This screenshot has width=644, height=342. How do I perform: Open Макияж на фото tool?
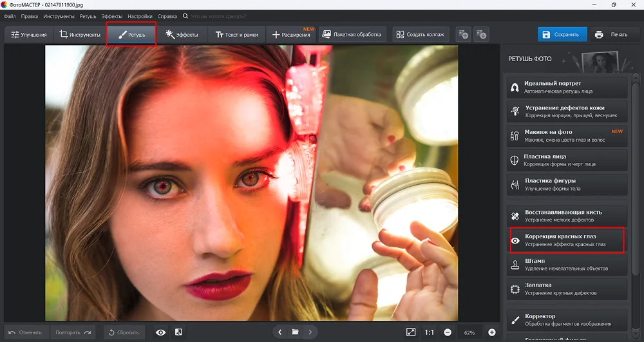(x=567, y=135)
